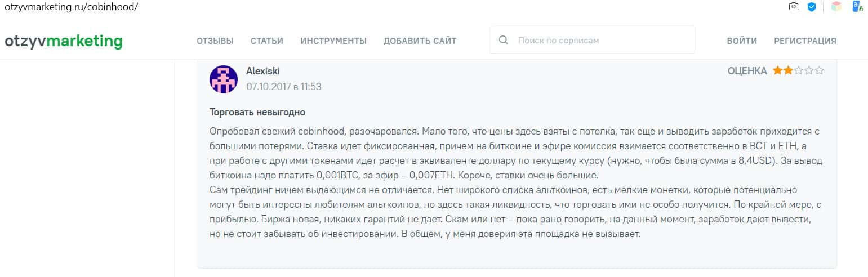
Task: Click the browser screenshot camera icon
Action: pyautogui.click(x=794, y=7)
